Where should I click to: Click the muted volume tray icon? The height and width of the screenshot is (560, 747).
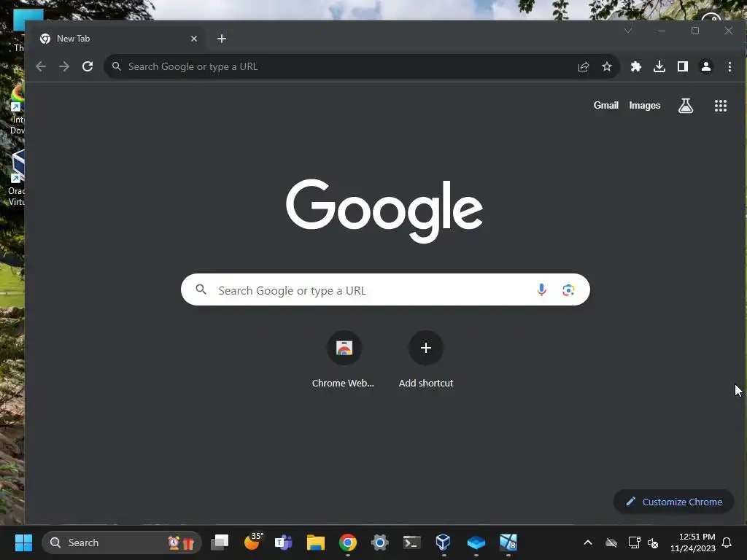point(653,542)
